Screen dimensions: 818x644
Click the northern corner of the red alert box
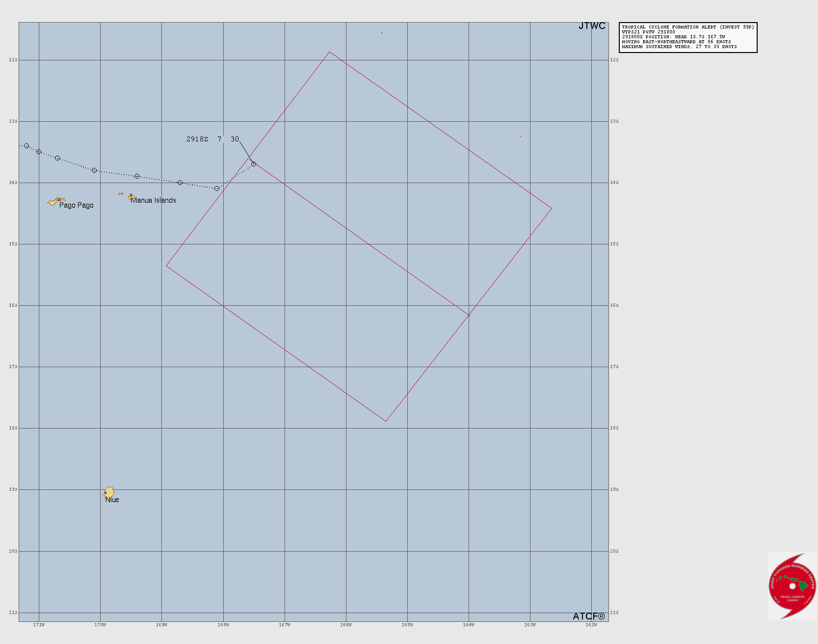tap(329, 52)
